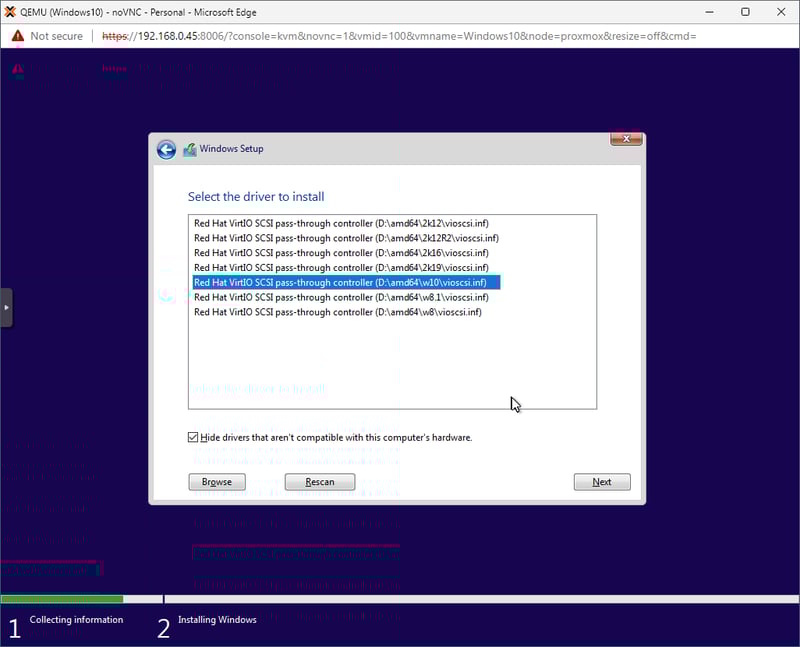This screenshot has width=800, height=647.
Task: Minimize the Microsoft Edge window
Action: coord(708,12)
